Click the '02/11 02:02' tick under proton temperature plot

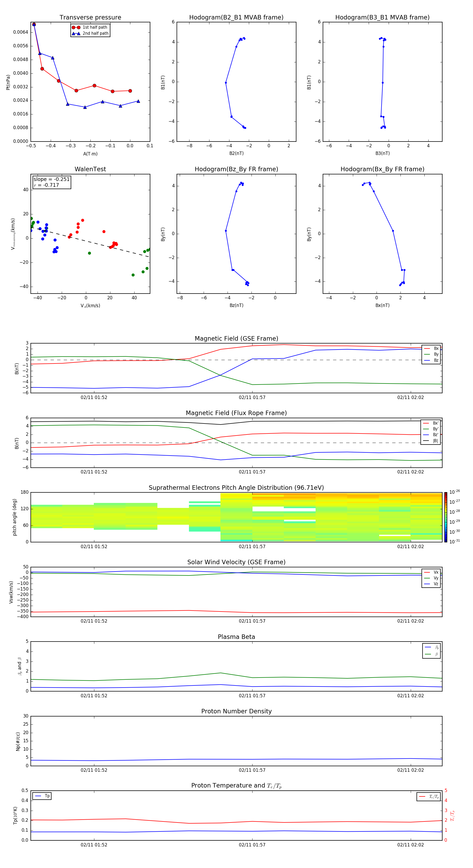pyautogui.click(x=410, y=845)
